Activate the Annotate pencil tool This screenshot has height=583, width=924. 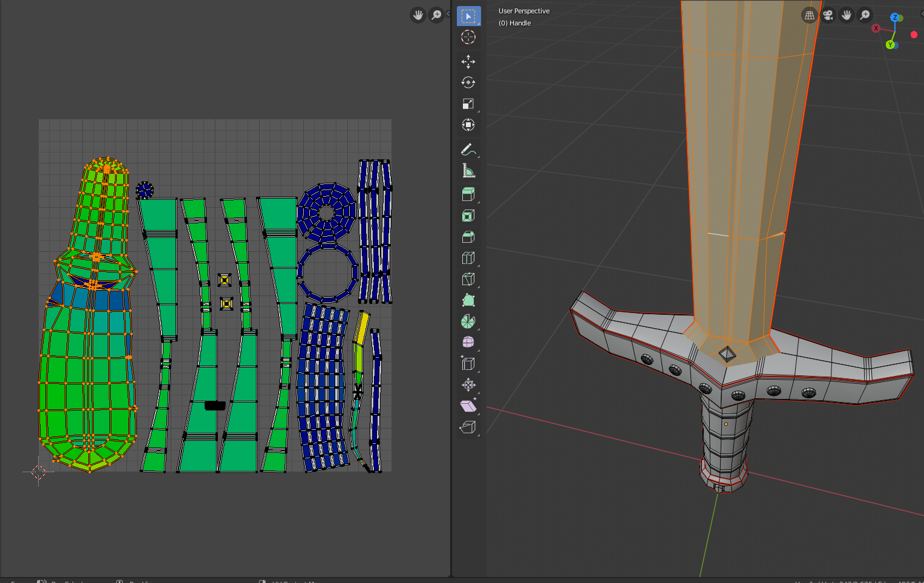click(468, 150)
